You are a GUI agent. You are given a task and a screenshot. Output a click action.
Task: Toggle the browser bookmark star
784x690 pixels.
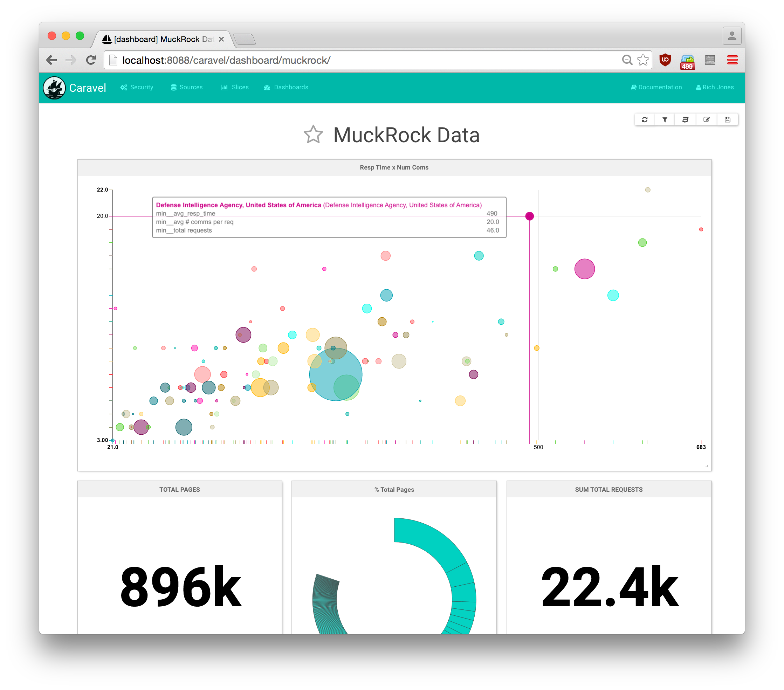pos(643,60)
